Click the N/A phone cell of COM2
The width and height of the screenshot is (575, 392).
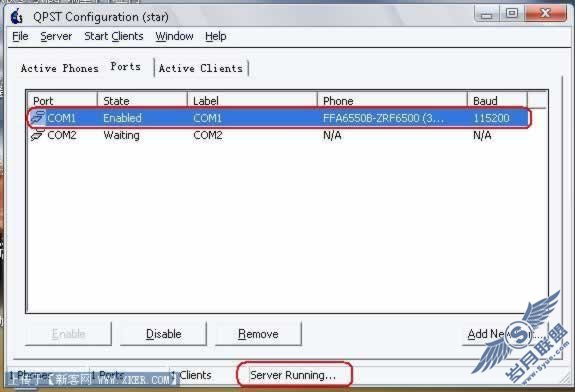click(332, 135)
